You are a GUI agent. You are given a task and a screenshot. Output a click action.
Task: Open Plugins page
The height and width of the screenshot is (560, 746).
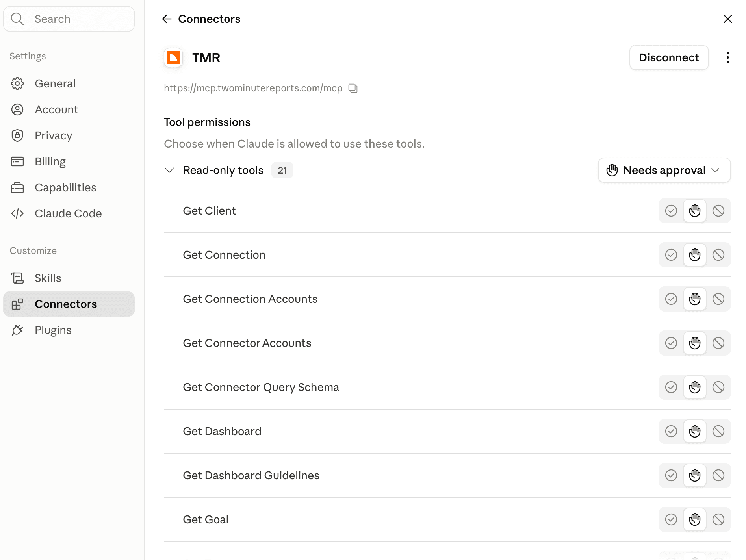point(69,330)
